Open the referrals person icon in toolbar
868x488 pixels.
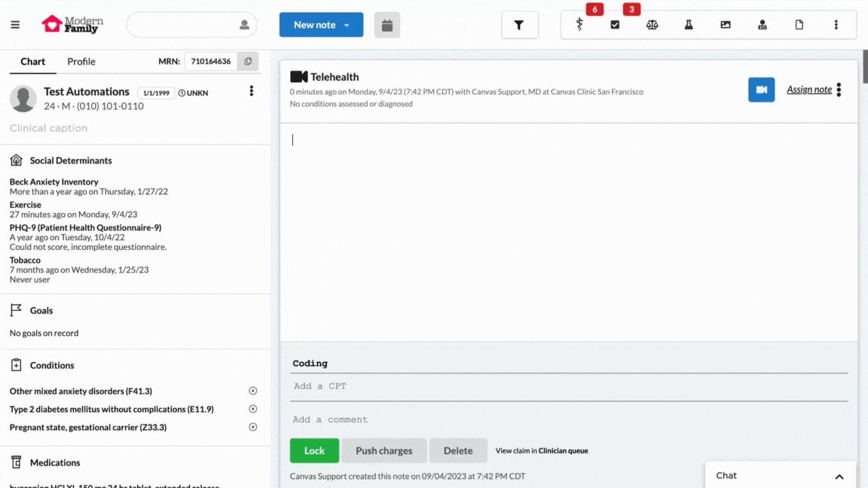pyautogui.click(x=763, y=24)
